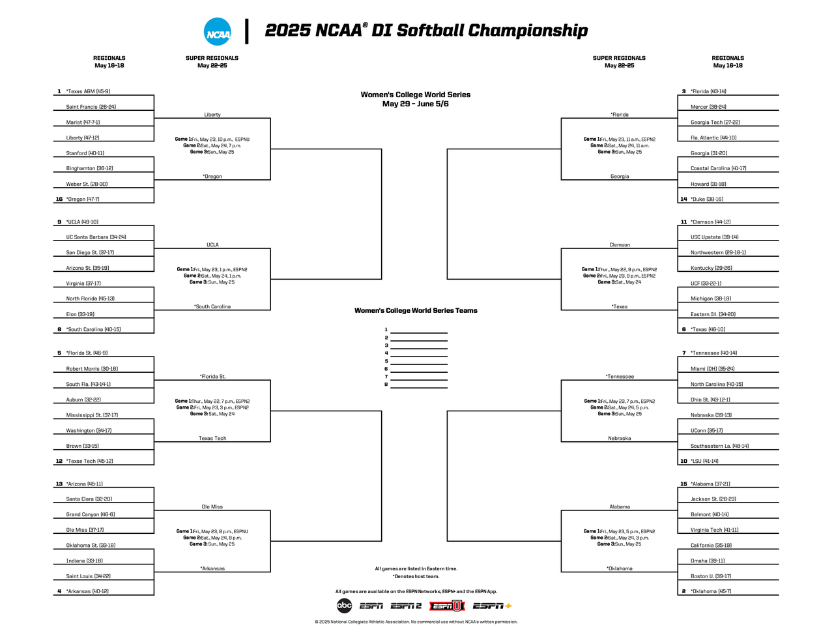The height and width of the screenshot is (644, 834).
Task: Click Ole Miss super regional slot
Action: [x=212, y=507]
